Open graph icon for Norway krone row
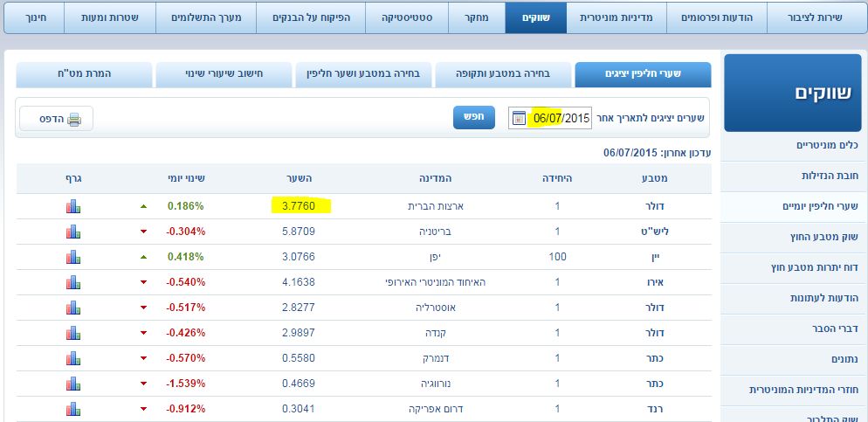The height and width of the screenshot is (422, 868). tap(72, 383)
